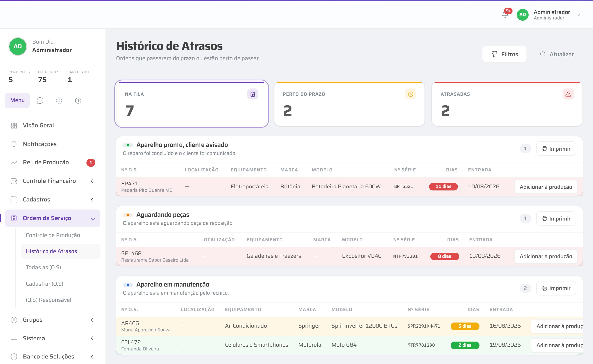
Task: Click the clock icon on Perto do Prazo card
Action: (x=410, y=94)
